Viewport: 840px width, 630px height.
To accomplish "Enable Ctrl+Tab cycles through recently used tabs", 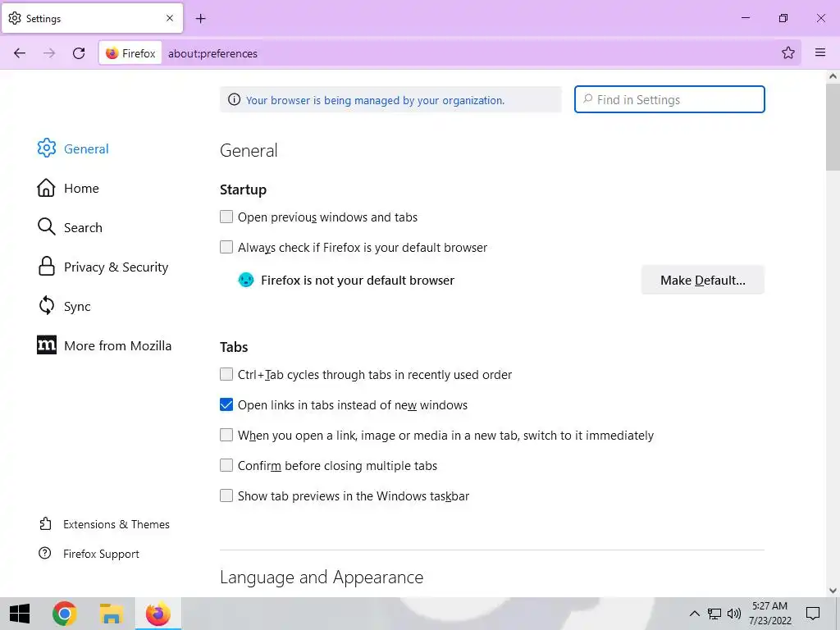I will coord(226,374).
